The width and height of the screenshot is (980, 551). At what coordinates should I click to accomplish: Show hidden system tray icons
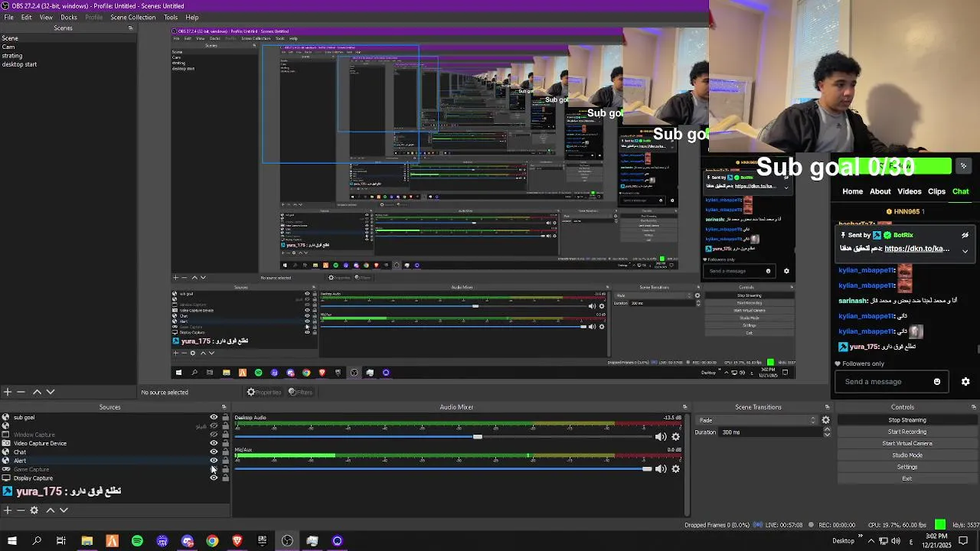871,541
